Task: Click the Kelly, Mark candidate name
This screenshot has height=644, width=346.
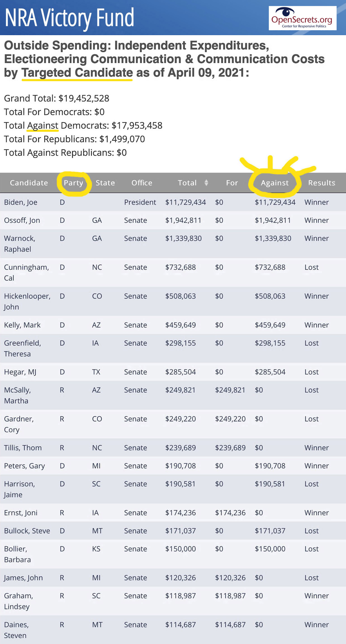Action: [22, 325]
